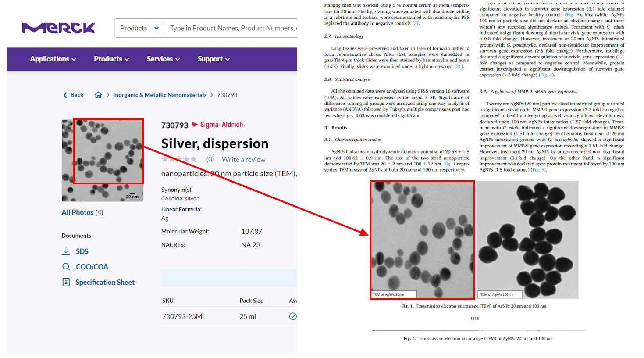Screen dimensions: 644x358
Task: Expand the Services menu
Action: point(163,59)
